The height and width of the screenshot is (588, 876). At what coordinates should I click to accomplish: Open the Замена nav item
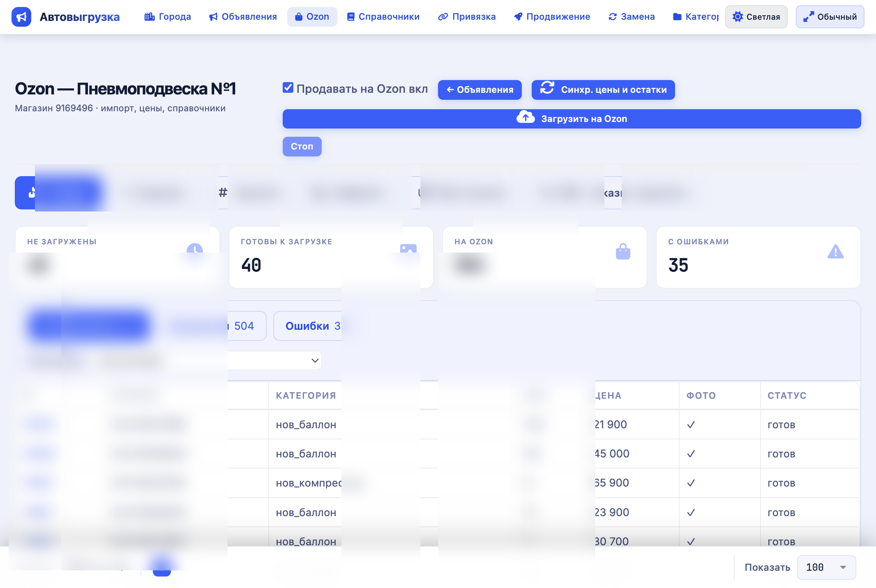click(632, 17)
